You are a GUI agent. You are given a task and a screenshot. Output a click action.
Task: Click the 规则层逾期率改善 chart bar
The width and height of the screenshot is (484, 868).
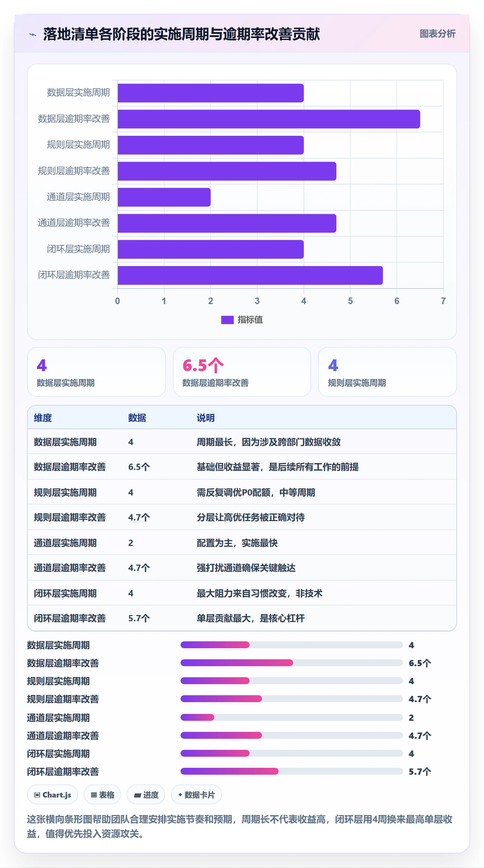pyautogui.click(x=227, y=171)
